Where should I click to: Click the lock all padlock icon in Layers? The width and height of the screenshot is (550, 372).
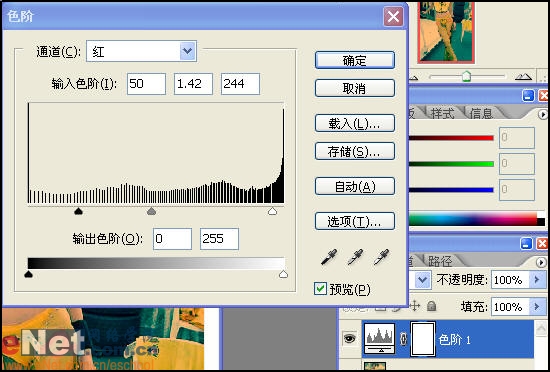point(431,306)
